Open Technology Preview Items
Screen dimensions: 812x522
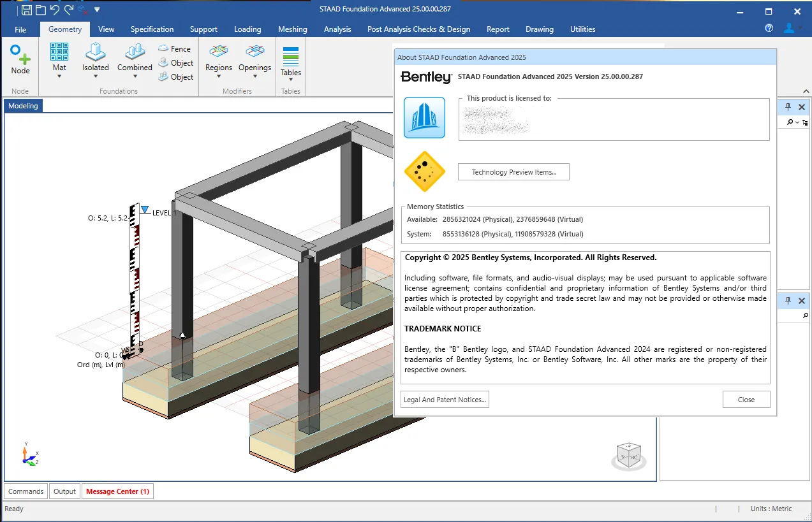pyautogui.click(x=513, y=172)
